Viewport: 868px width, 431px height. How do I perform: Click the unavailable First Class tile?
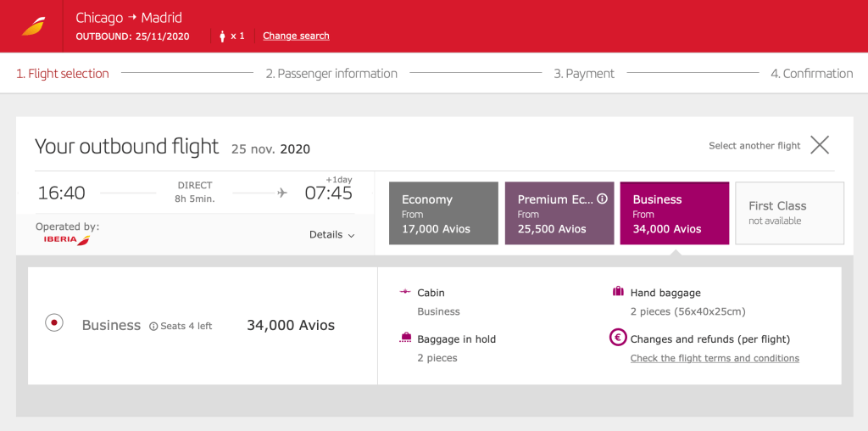point(789,213)
